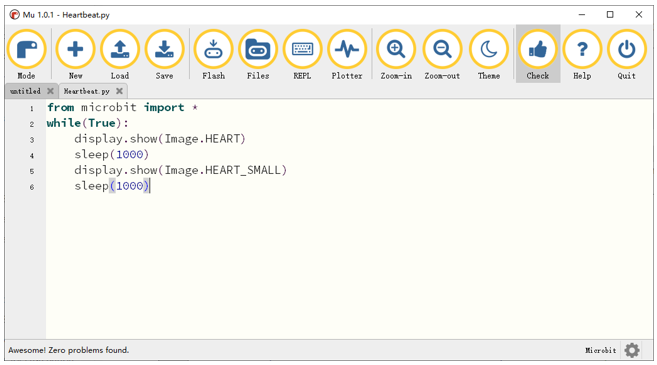Click the 'Awesome! Zero problems found.' status message

(69, 350)
